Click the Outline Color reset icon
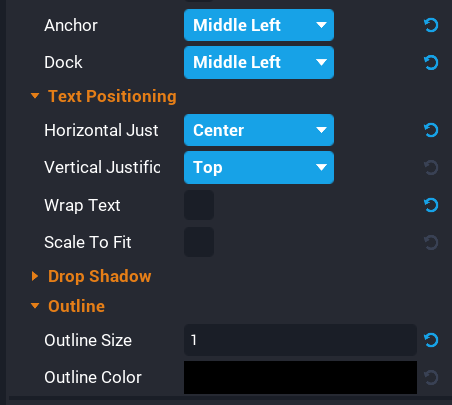Image resolution: width=452 pixels, height=405 pixels. coord(431,377)
